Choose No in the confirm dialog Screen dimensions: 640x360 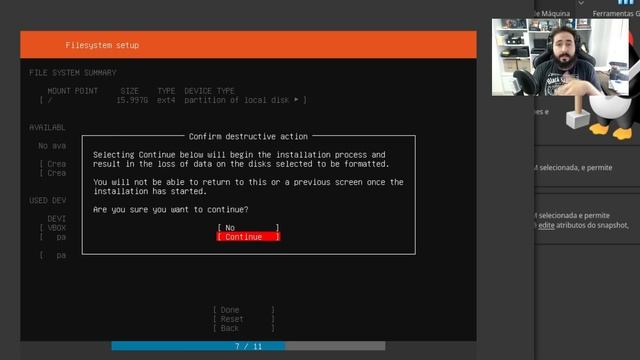point(248,228)
